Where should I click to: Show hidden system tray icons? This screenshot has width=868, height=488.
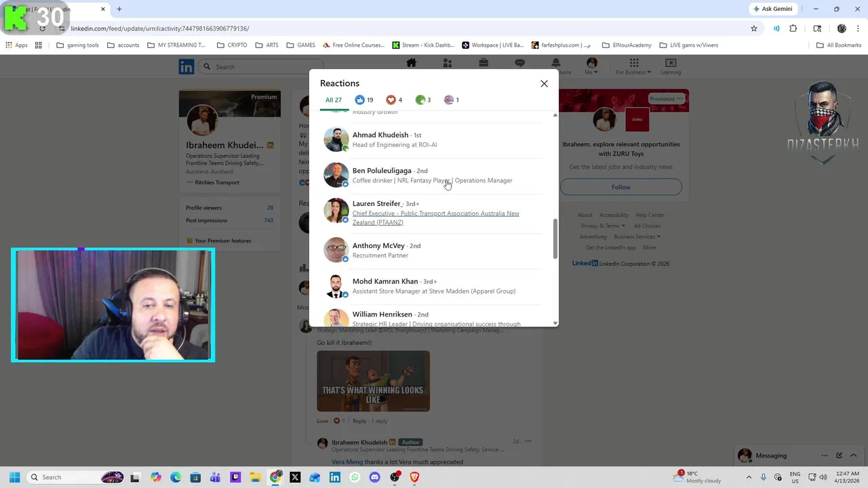tap(749, 477)
